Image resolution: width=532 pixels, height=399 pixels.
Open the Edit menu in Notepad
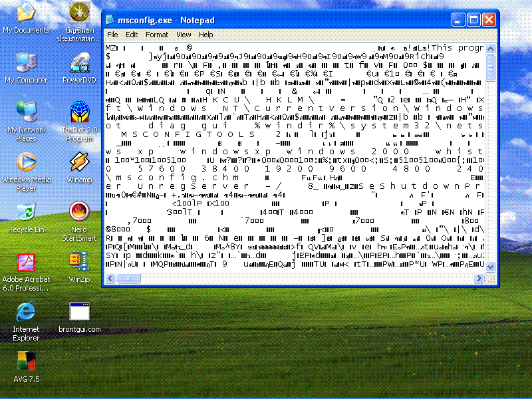[x=132, y=35]
